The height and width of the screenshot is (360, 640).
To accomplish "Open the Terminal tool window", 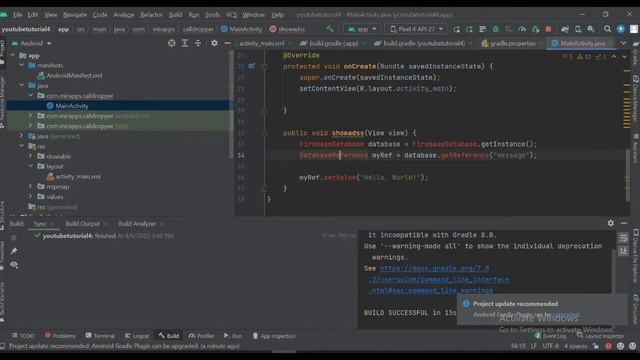I will (x=100, y=336).
